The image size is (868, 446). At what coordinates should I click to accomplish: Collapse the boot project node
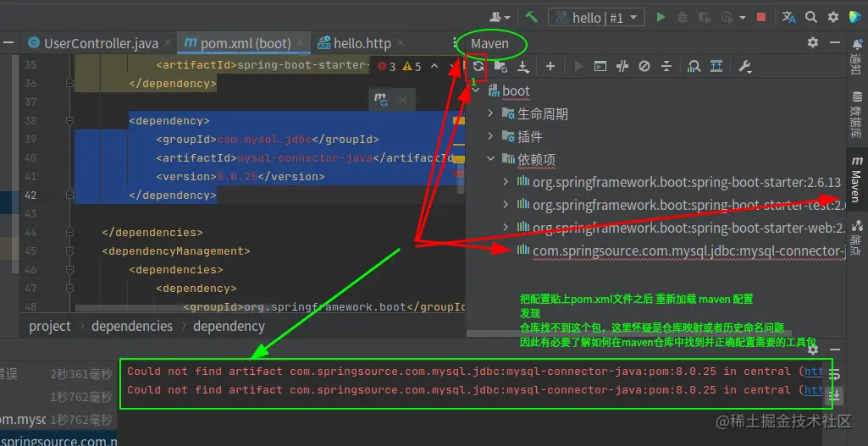[x=477, y=91]
